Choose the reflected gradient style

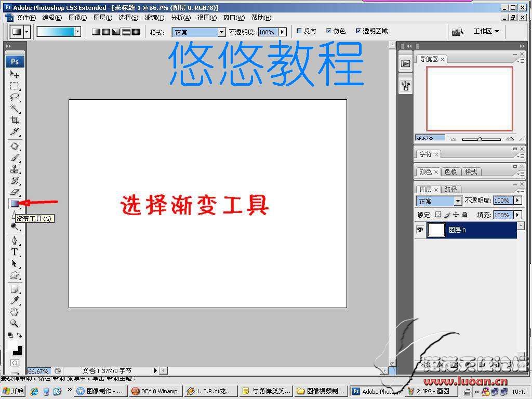pos(126,32)
